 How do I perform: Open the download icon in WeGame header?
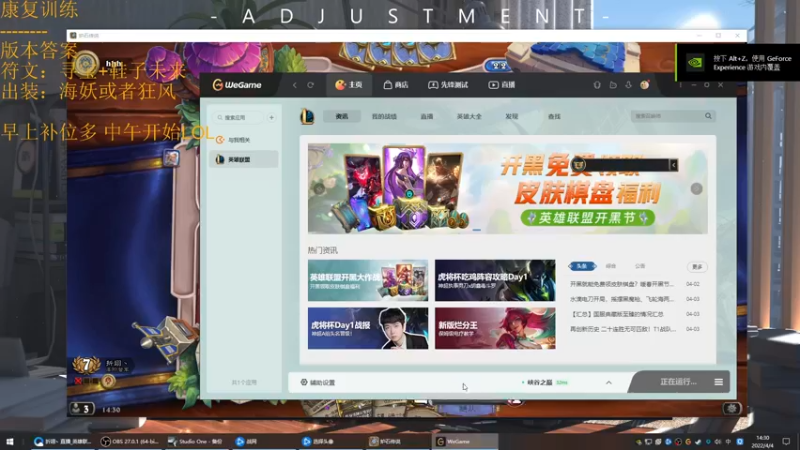coord(629,85)
